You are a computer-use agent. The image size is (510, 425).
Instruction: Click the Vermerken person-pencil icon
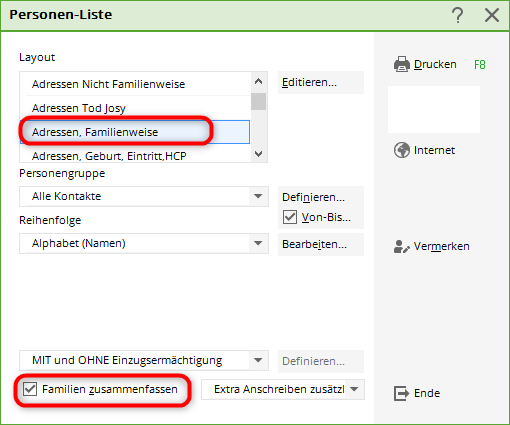tap(402, 246)
